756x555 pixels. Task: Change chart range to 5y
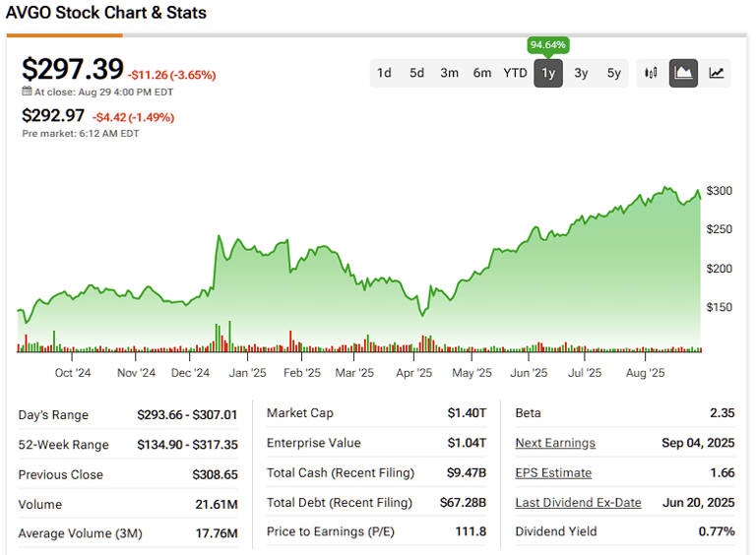coord(613,73)
